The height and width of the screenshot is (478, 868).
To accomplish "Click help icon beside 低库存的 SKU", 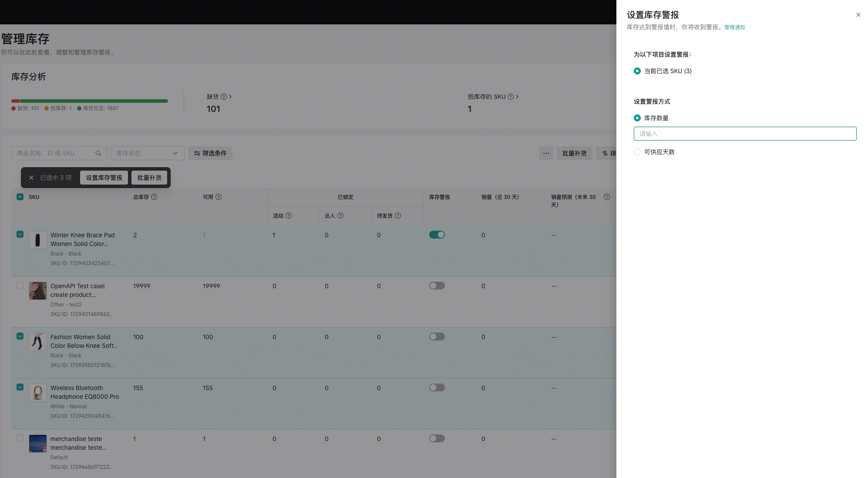I will click(x=511, y=97).
